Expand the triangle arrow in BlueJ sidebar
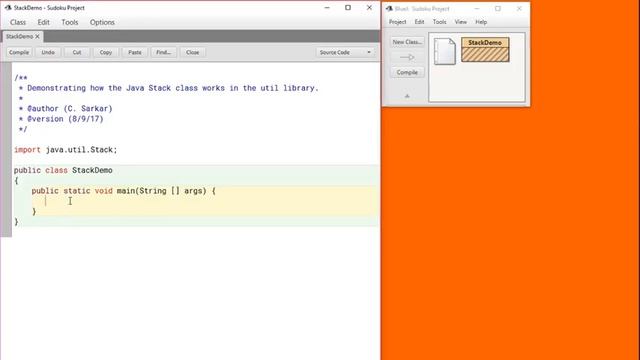This screenshot has height=360, width=640. [407, 96]
